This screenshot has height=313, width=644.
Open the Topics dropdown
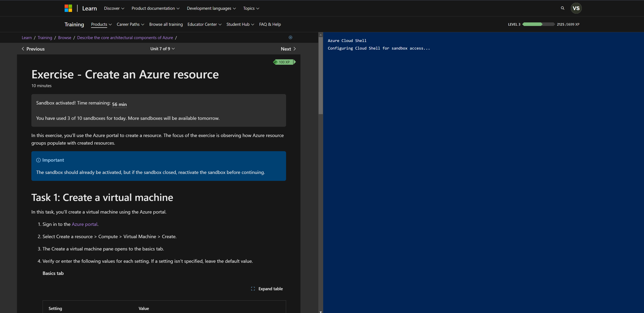tap(251, 8)
